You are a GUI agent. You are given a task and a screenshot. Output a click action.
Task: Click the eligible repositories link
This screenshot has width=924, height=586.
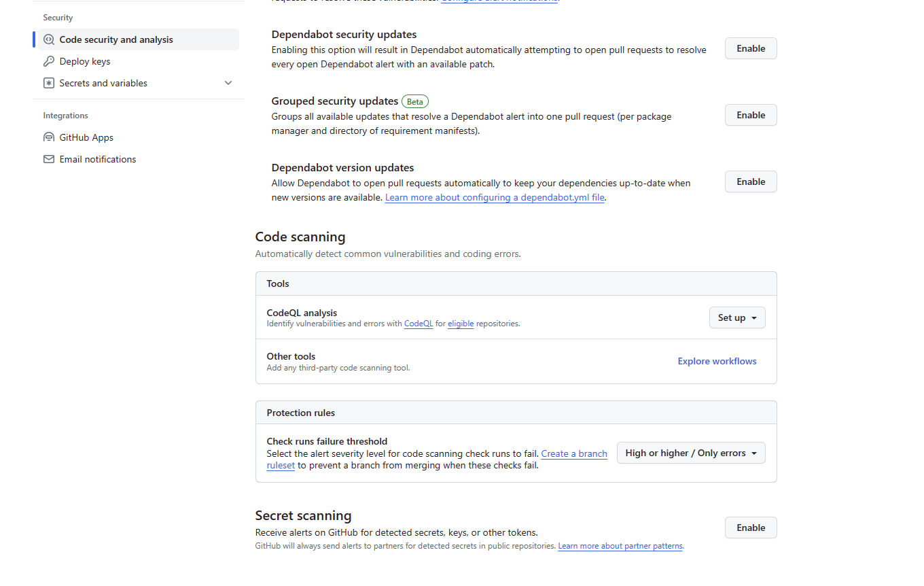(461, 324)
